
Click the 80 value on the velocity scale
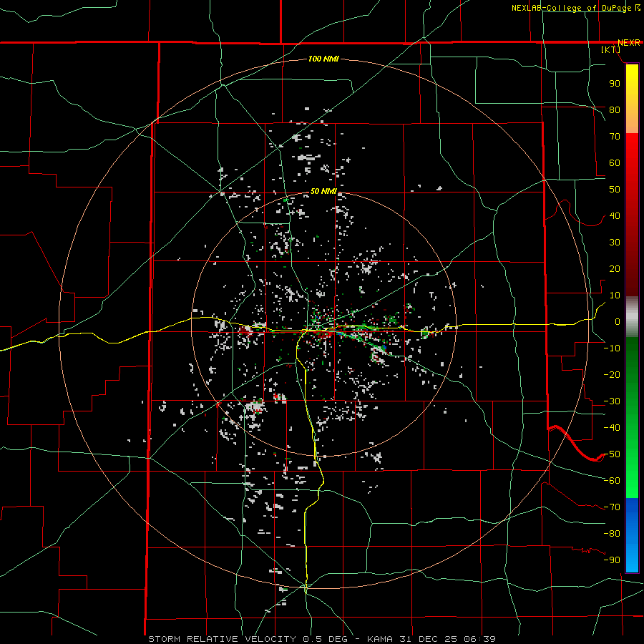point(615,110)
